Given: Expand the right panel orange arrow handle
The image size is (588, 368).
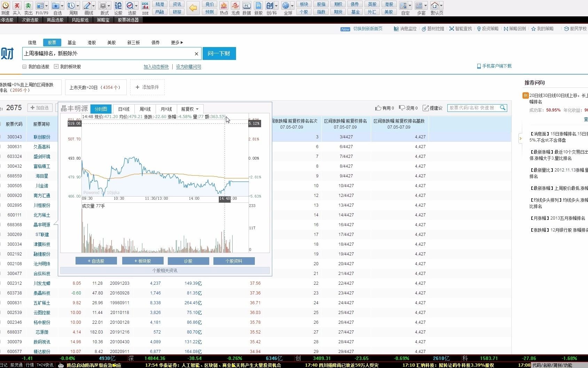Looking at the screenshot, I should pos(520,139).
